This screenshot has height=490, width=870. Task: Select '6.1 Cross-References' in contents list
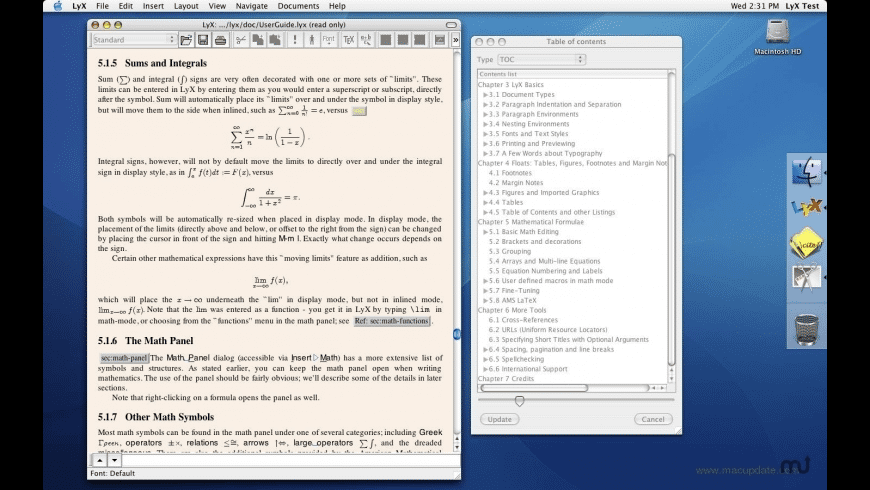pyautogui.click(x=523, y=320)
